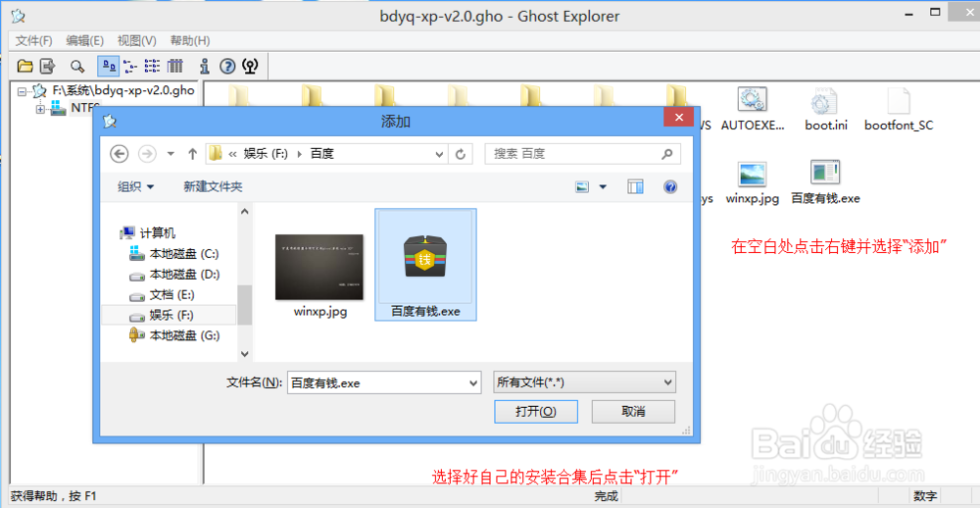
Task: Select the AUTOEXE file icon in Ghost Explorer
Action: tap(752, 109)
